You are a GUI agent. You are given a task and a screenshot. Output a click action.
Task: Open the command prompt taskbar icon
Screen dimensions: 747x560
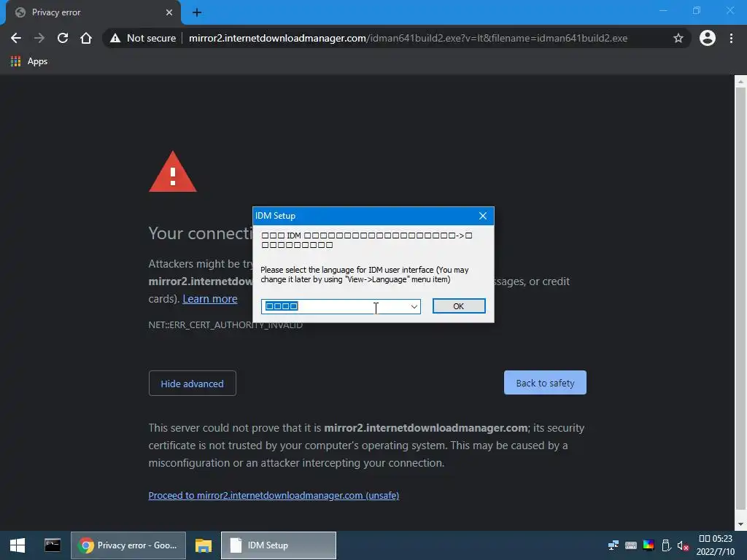53,545
